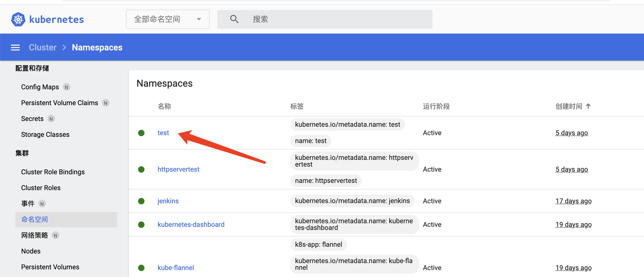Select Persistent Volume Claims in sidebar
Viewport: 644px width, 277px height.
pos(60,103)
